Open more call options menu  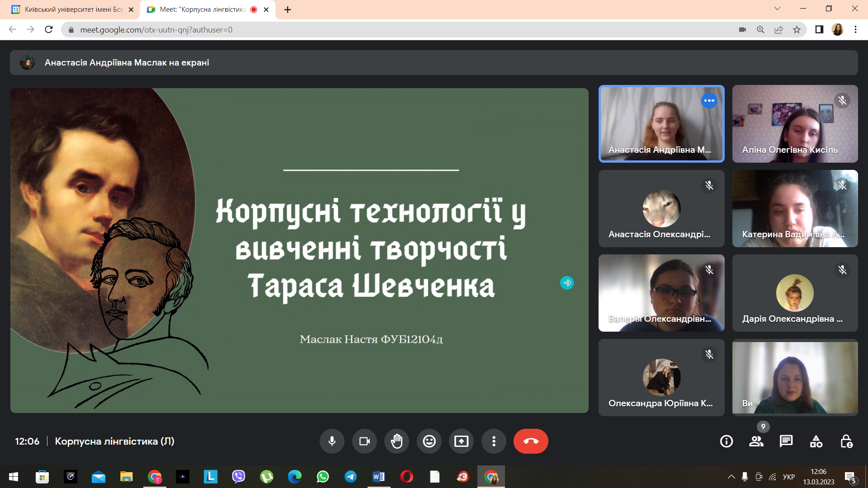pyautogui.click(x=494, y=441)
